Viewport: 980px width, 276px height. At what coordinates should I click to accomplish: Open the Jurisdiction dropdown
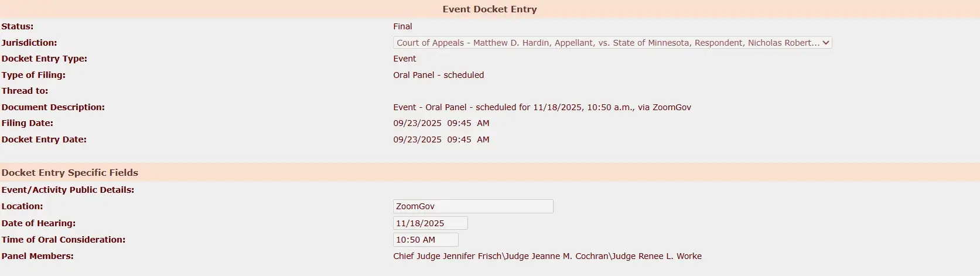tap(612, 43)
